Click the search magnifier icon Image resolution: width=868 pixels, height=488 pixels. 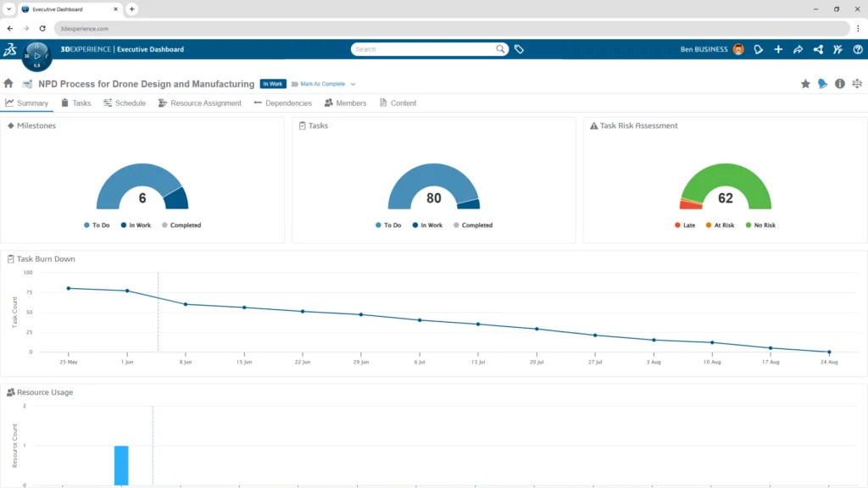(500, 49)
